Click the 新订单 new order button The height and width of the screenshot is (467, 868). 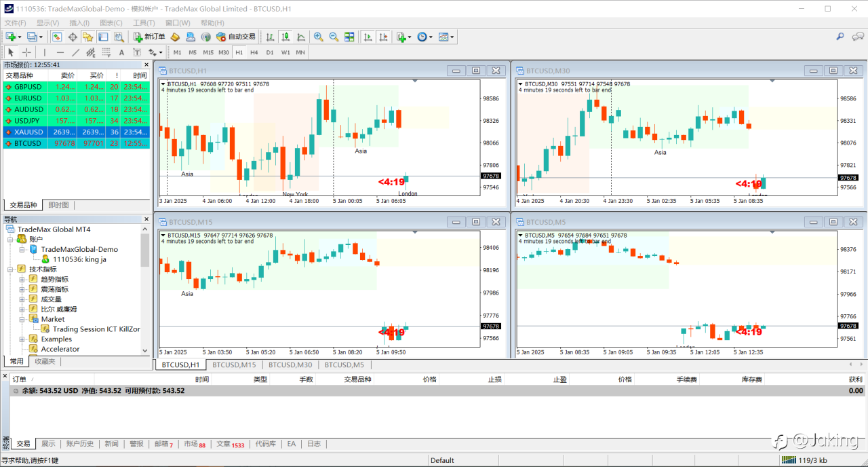click(149, 37)
